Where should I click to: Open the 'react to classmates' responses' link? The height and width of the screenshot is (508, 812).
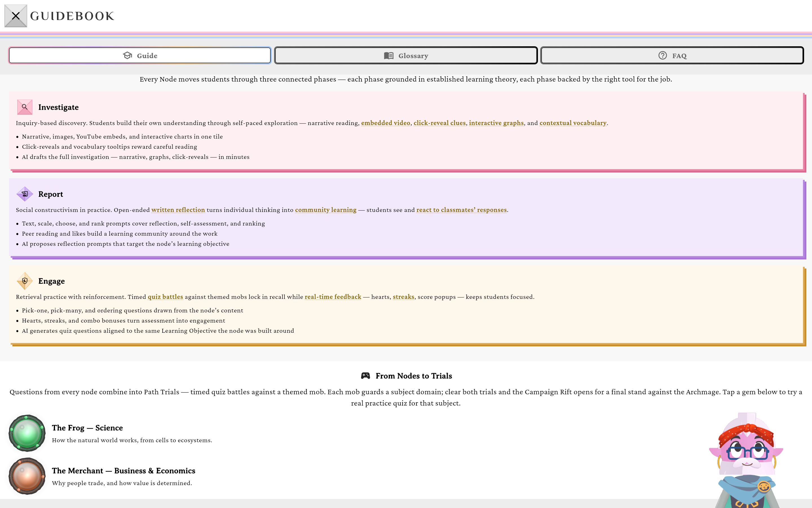[461, 210]
